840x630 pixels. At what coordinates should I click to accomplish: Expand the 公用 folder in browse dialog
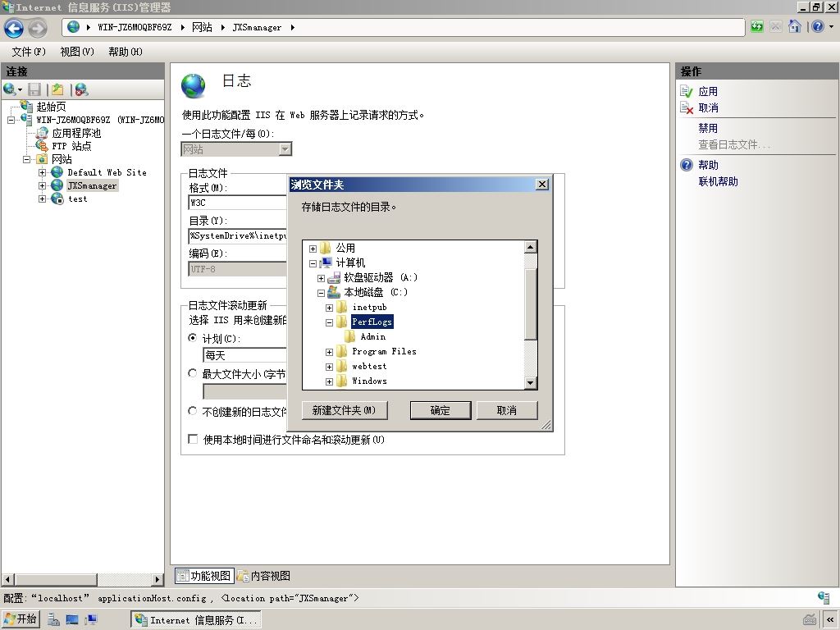coord(313,249)
